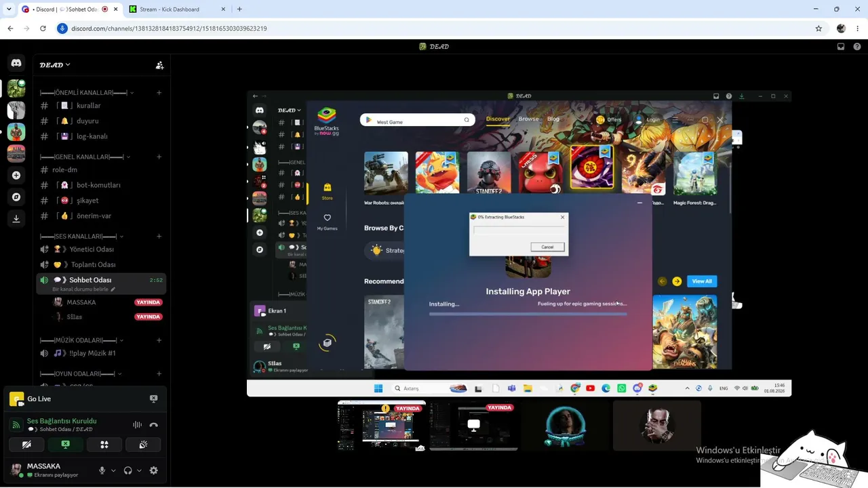Viewport: 868px width, 488px height.
Task: Toggle screen sharing green button
Action: [x=66, y=445]
